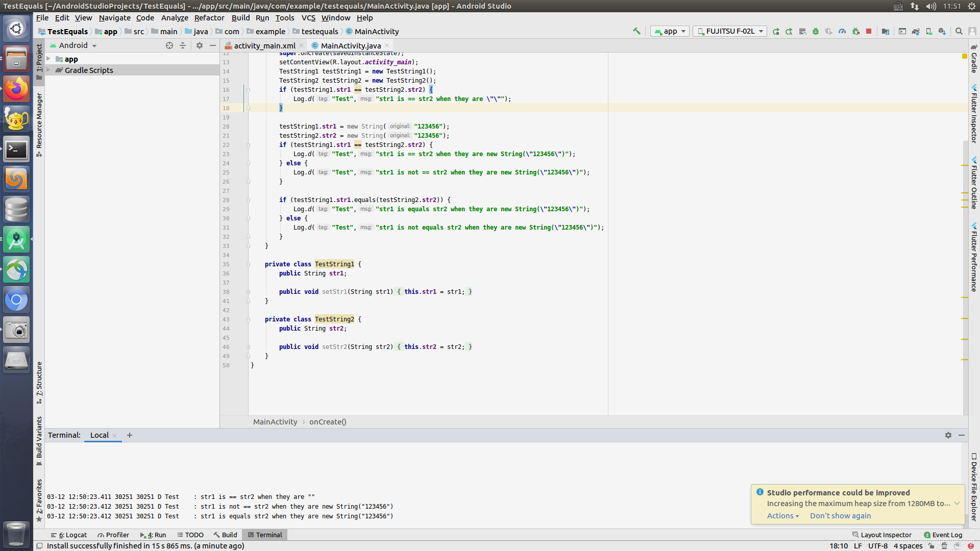Toggle the Logcat tool window button

pos(69,535)
